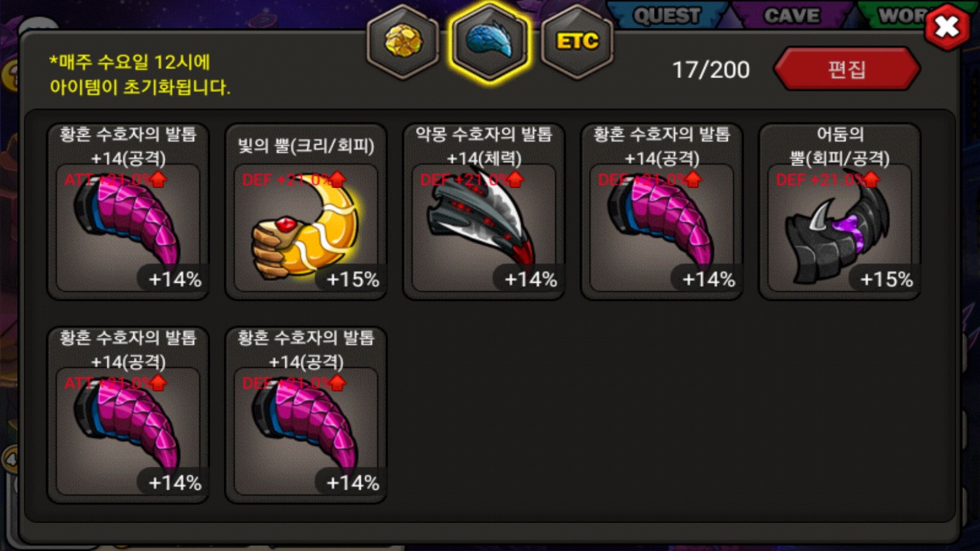Click title 악몽 수호자의 발톱 +14(체력)

tap(484, 146)
